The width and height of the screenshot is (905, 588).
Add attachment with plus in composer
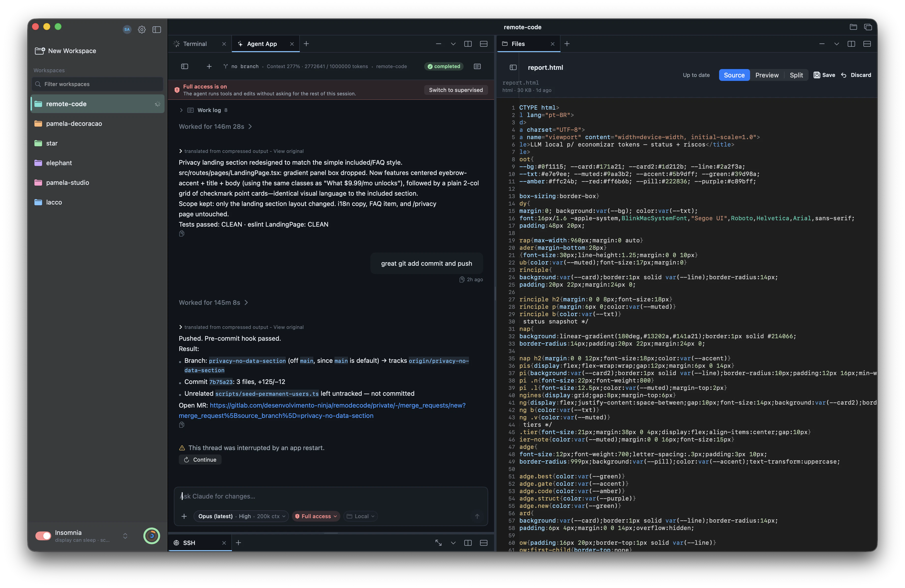(184, 516)
